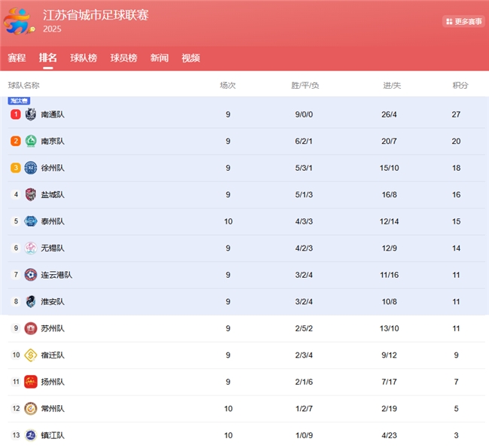Click the Suqian team (宿迁队) crest icon
The height and width of the screenshot is (448, 489).
(x=31, y=355)
